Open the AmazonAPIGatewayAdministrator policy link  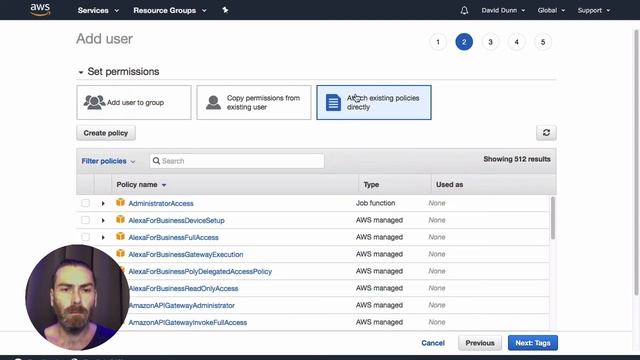[x=182, y=305]
